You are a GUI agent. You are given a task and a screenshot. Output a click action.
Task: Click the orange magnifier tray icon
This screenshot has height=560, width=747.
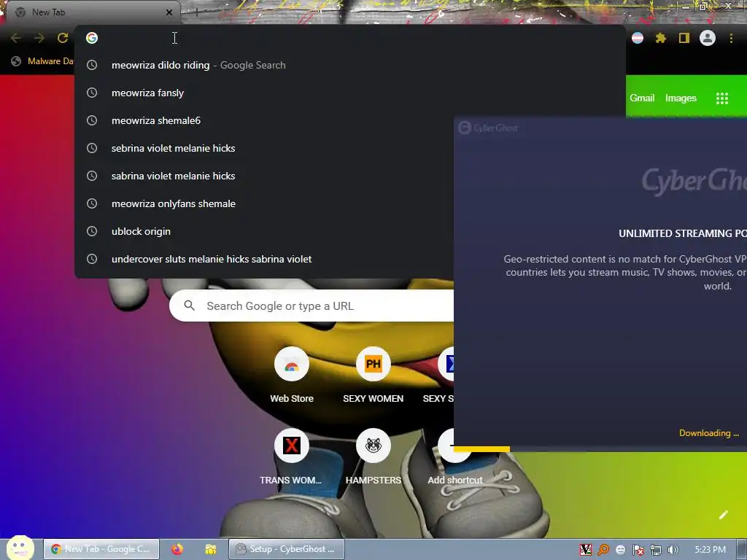(603, 550)
